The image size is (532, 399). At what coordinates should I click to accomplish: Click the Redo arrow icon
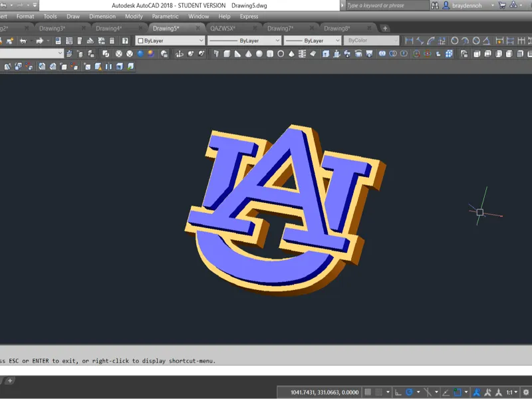coord(40,41)
